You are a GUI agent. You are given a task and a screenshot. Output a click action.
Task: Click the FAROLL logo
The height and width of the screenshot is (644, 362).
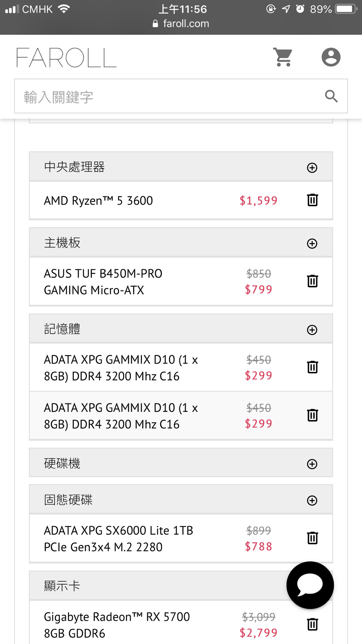66,57
